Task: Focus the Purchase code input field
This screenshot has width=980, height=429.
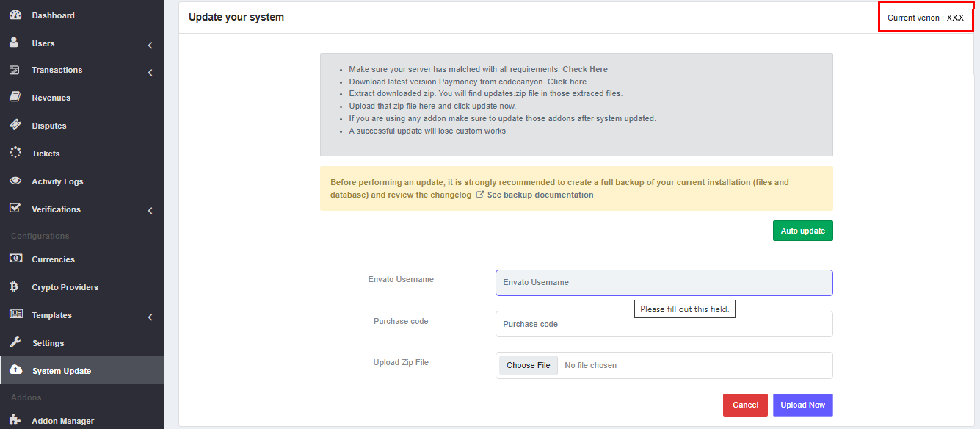Action: click(664, 324)
